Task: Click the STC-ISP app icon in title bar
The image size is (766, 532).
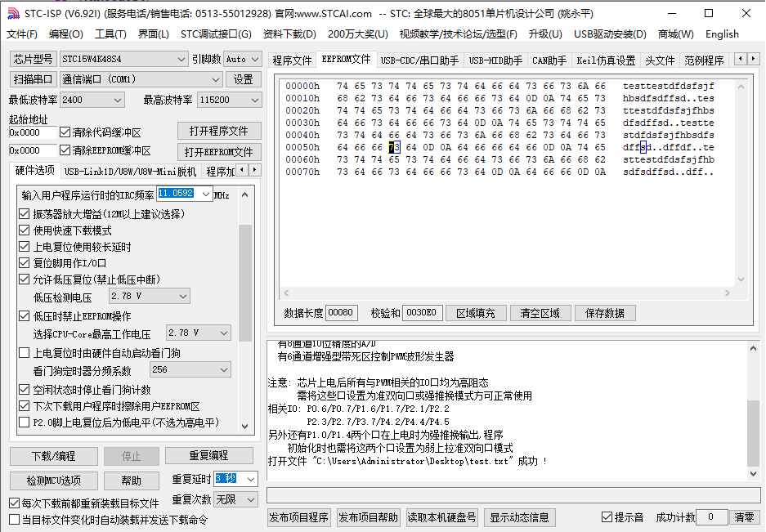Action: click(14, 13)
